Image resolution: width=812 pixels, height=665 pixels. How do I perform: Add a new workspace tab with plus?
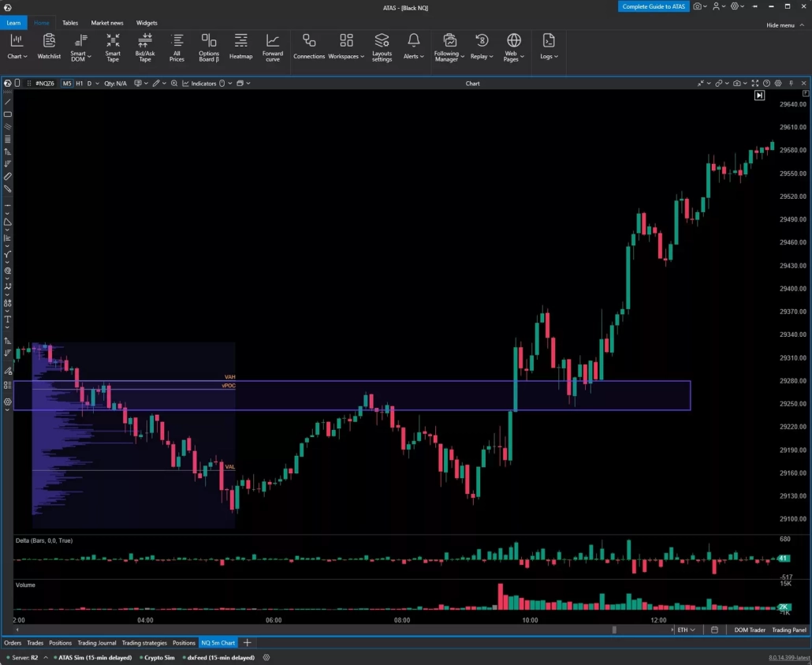(x=247, y=643)
